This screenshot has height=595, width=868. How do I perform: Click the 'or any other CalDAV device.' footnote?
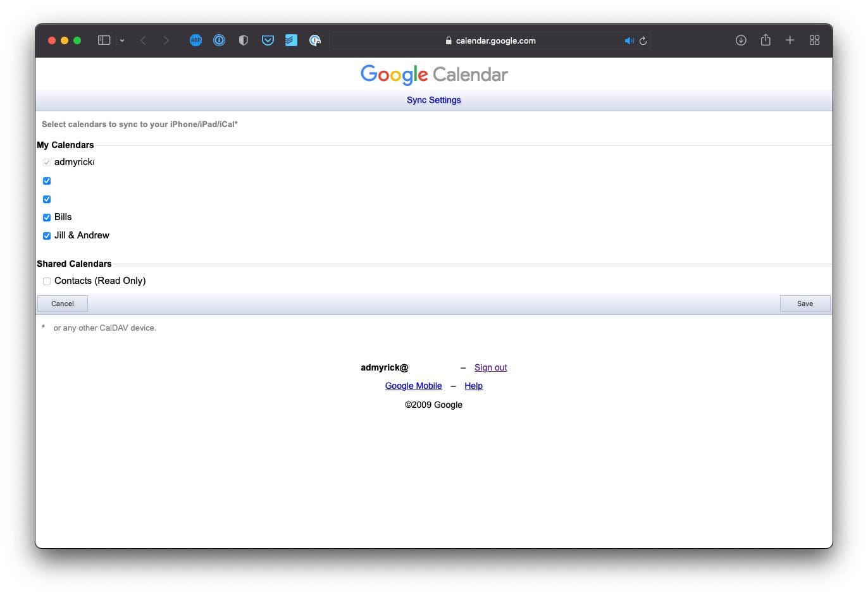pos(105,328)
